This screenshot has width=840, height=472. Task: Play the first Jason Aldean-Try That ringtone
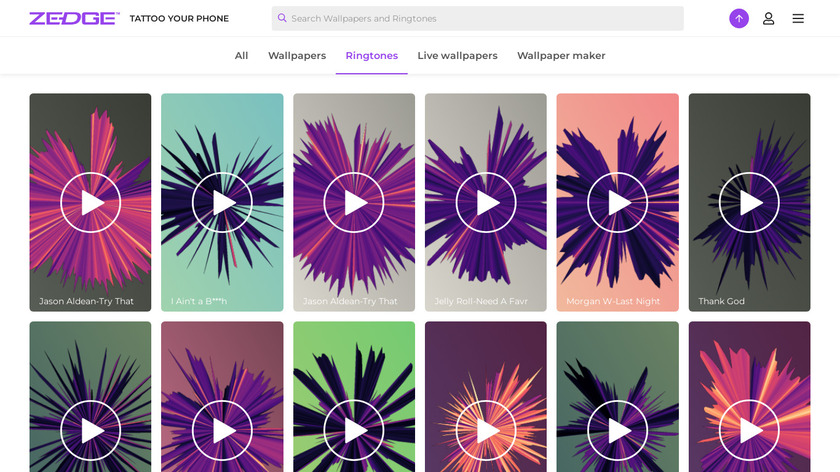coord(91,203)
